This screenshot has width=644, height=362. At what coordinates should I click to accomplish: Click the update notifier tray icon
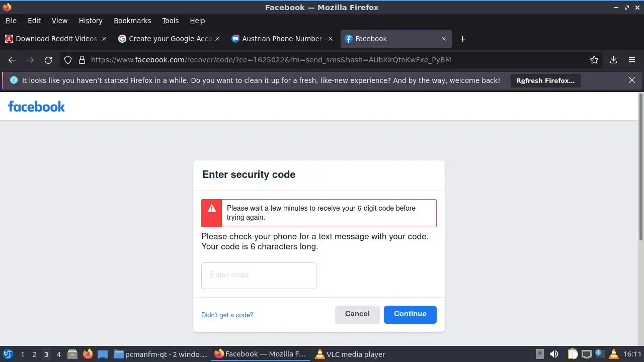pos(600,354)
